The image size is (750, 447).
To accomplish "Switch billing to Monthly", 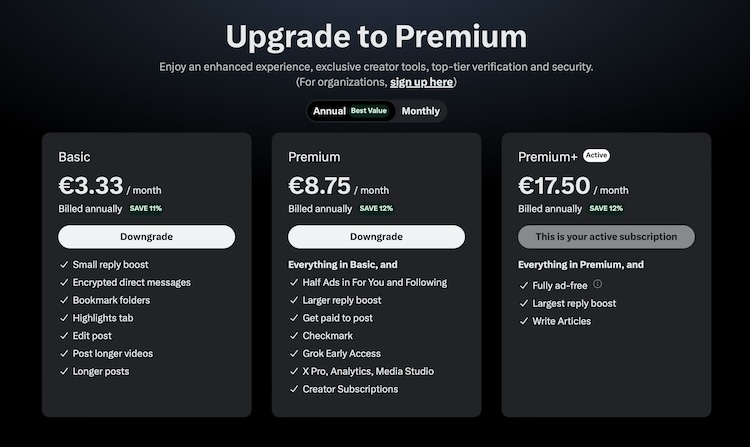I will point(420,111).
